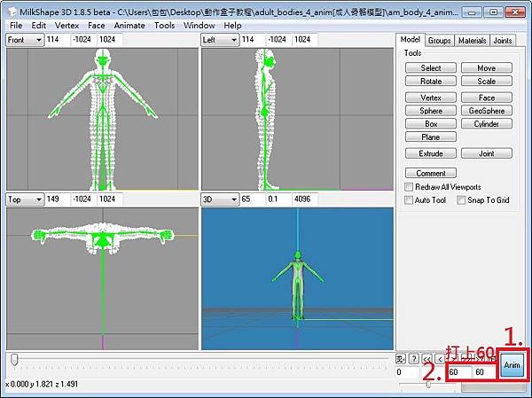Select the Box primitive tool

click(431, 124)
